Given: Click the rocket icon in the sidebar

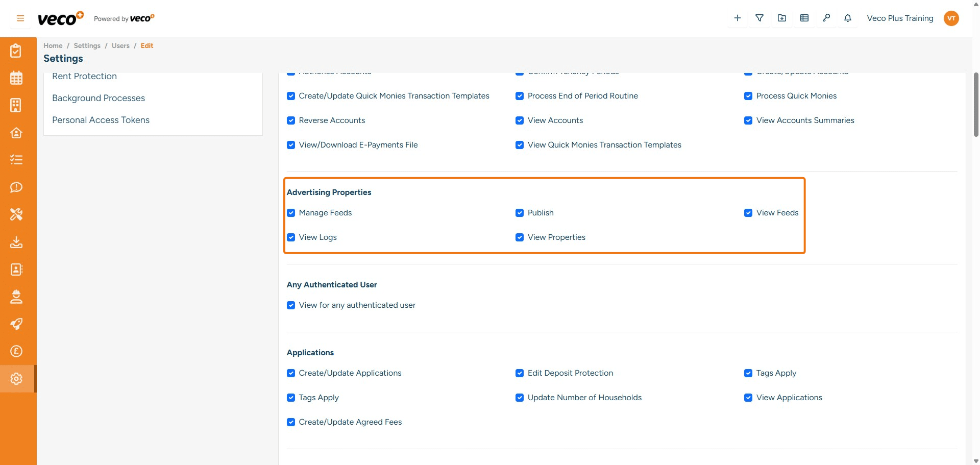Looking at the screenshot, I should tap(16, 324).
